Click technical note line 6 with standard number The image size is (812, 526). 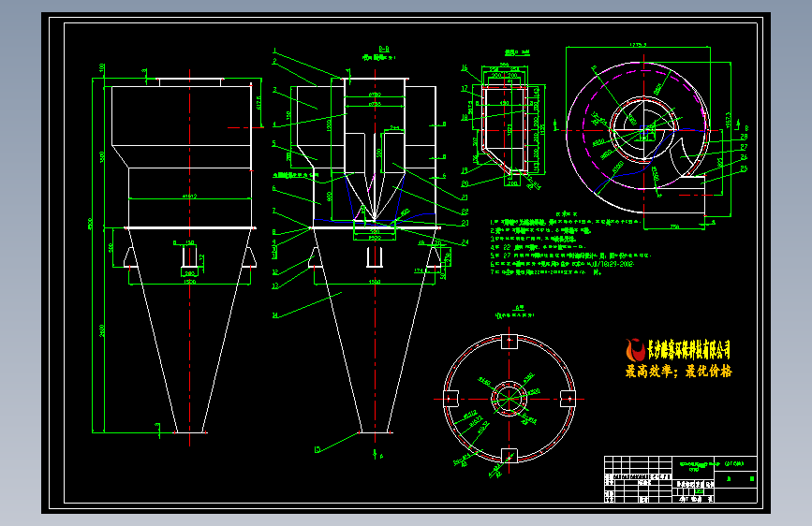[x=562, y=264]
